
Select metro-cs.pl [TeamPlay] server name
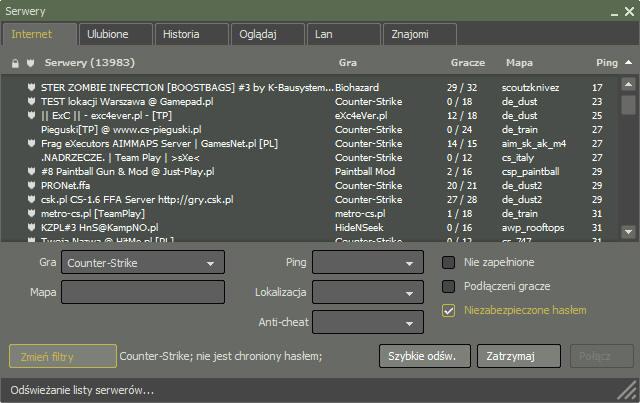click(93, 214)
